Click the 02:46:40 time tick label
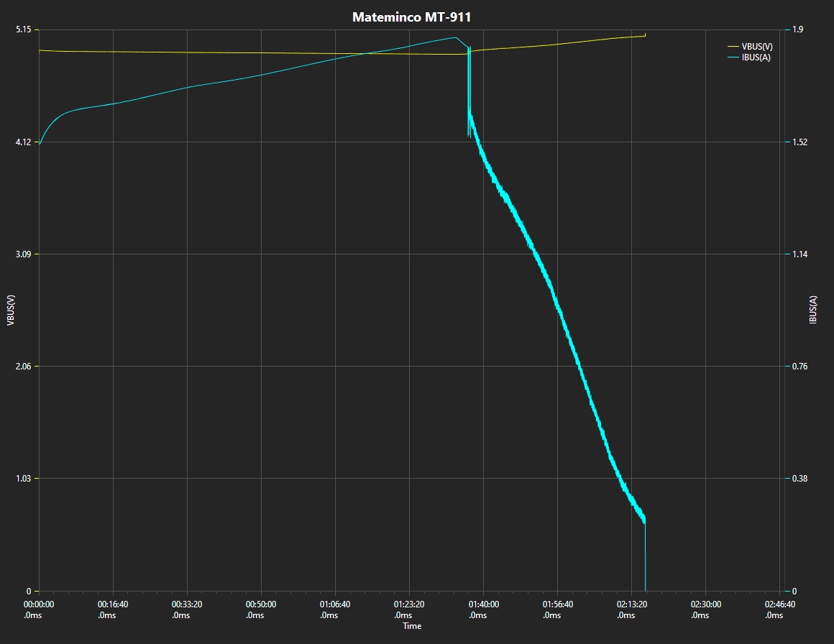 point(780,610)
